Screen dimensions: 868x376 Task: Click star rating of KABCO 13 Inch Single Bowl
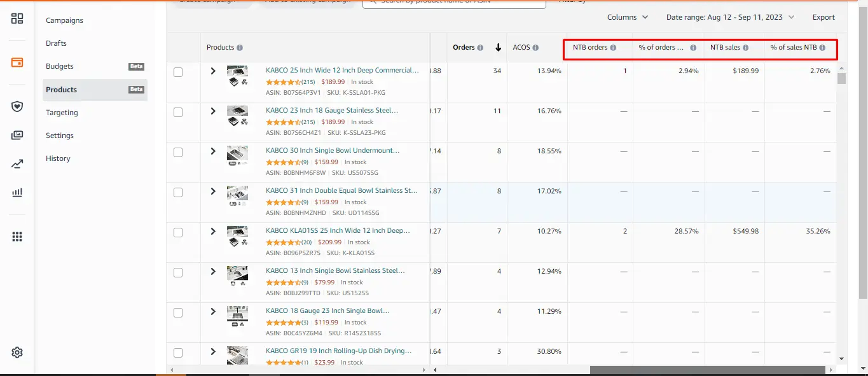point(284,282)
